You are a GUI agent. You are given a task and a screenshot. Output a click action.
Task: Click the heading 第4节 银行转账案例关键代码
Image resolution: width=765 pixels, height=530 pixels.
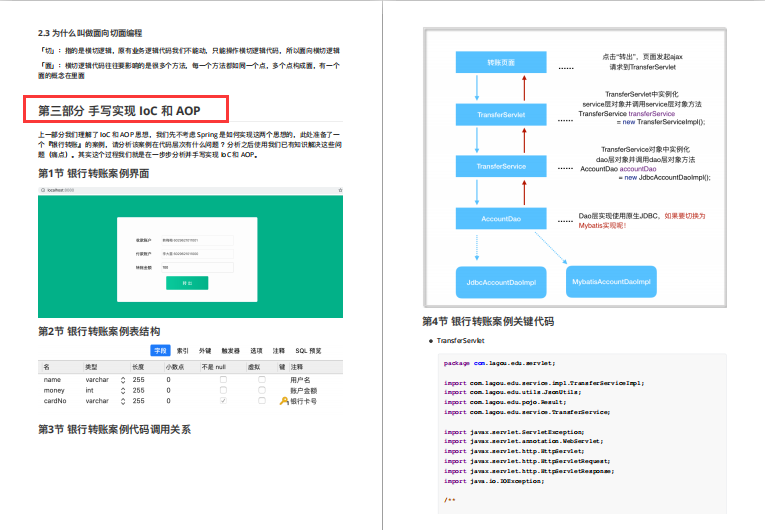tap(488, 321)
